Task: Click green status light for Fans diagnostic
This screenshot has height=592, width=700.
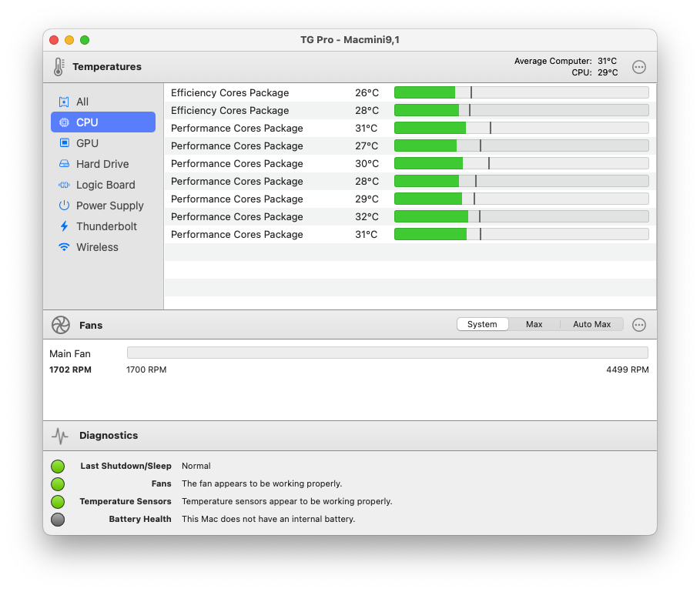Action: tap(58, 484)
